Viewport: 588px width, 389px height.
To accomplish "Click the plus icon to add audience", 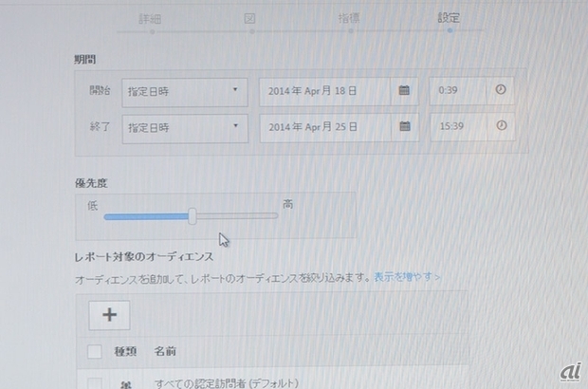I will pyautogui.click(x=109, y=315).
